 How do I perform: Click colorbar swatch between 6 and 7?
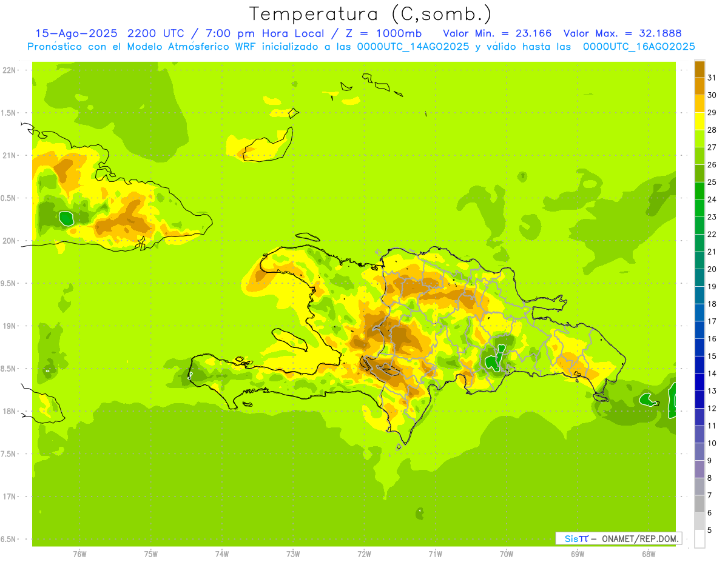coord(699,504)
